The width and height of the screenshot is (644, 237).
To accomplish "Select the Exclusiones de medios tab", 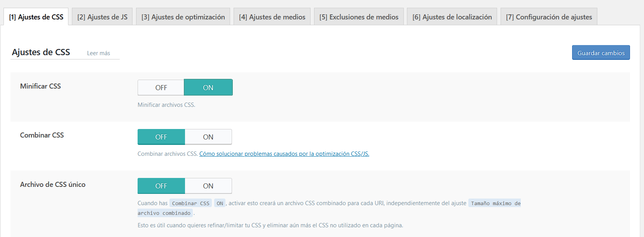I will [x=359, y=17].
